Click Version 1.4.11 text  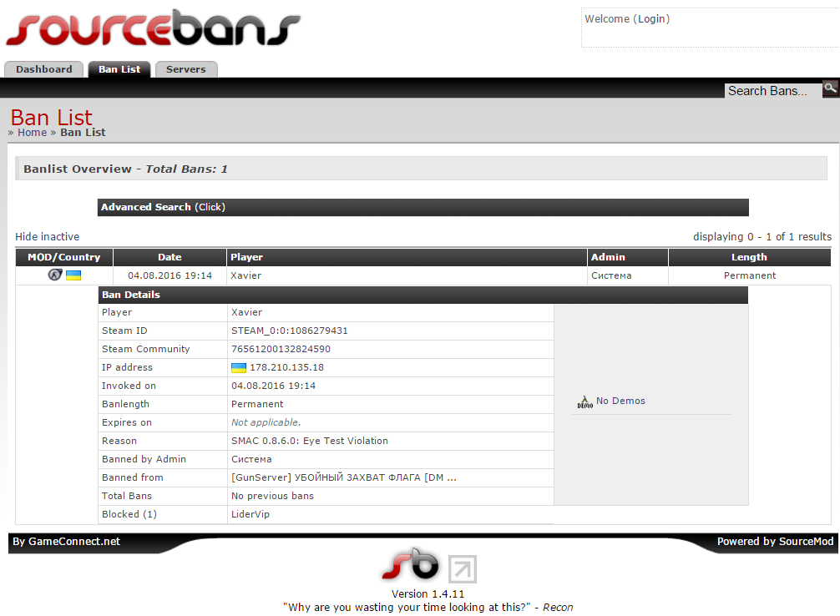coord(428,594)
